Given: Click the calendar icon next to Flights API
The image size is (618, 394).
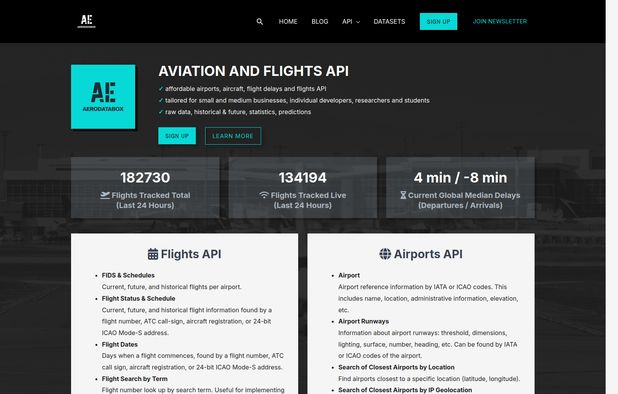Looking at the screenshot, I should (153, 254).
